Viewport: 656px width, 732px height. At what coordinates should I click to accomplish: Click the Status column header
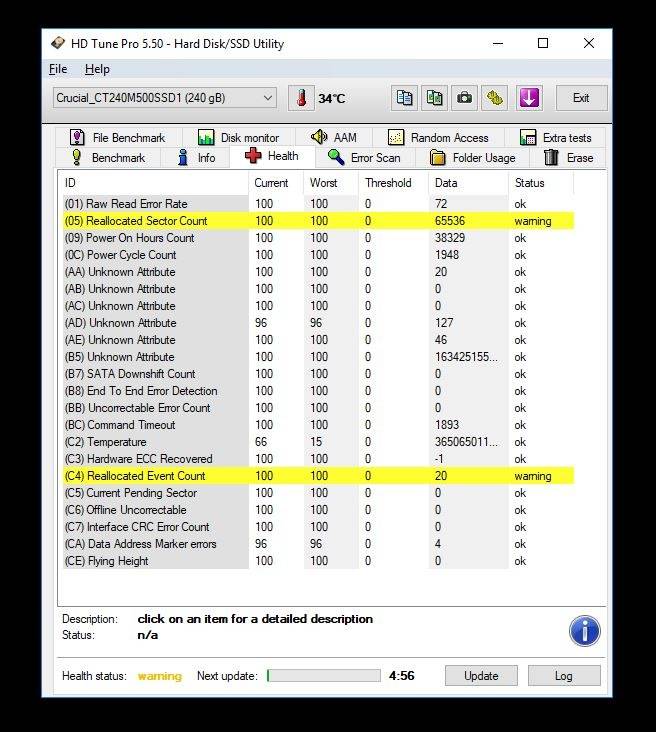pos(541,183)
